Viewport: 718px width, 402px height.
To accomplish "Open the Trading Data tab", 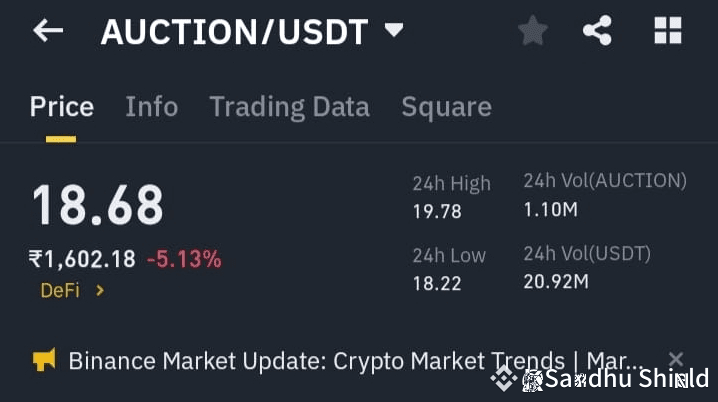I will point(289,107).
